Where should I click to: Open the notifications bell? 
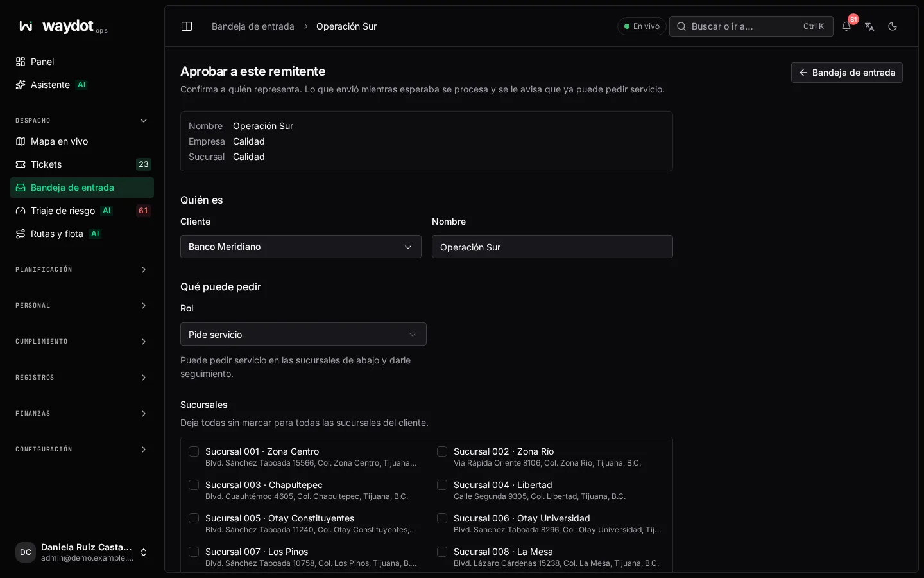[846, 26]
